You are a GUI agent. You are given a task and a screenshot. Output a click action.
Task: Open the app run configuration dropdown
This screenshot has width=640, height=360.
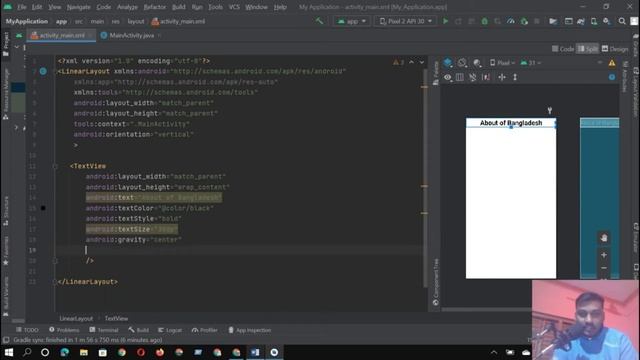click(352, 21)
